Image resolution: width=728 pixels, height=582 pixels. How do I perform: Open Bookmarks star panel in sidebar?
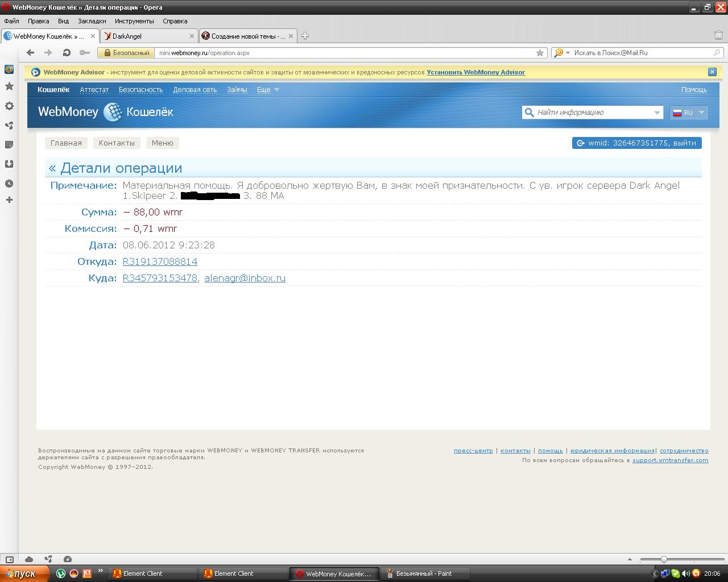point(9,86)
